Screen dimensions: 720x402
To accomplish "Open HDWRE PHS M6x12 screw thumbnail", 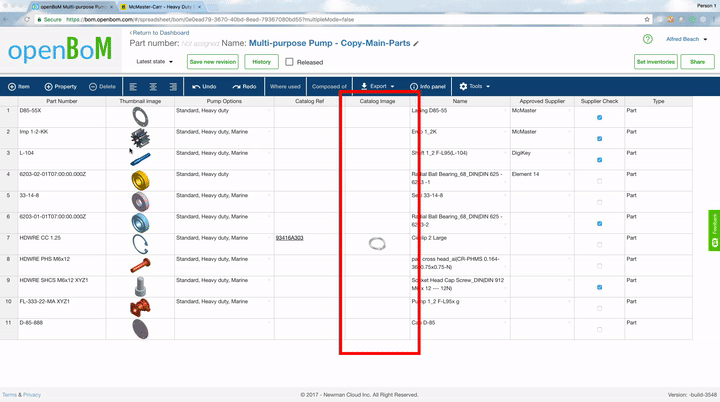I will tap(140, 265).
